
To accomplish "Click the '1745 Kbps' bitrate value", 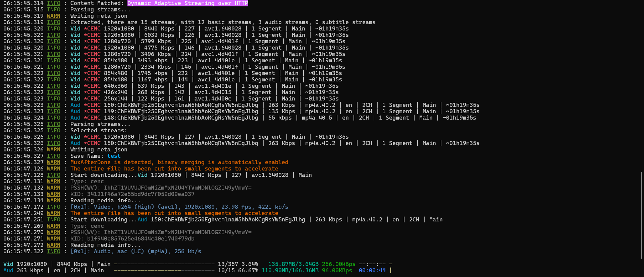I will 153,73.
